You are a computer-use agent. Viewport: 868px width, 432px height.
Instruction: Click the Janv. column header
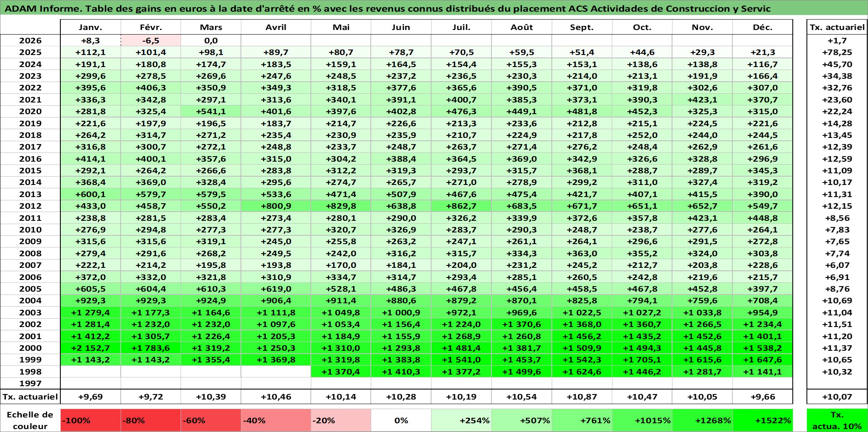pyautogui.click(x=91, y=27)
